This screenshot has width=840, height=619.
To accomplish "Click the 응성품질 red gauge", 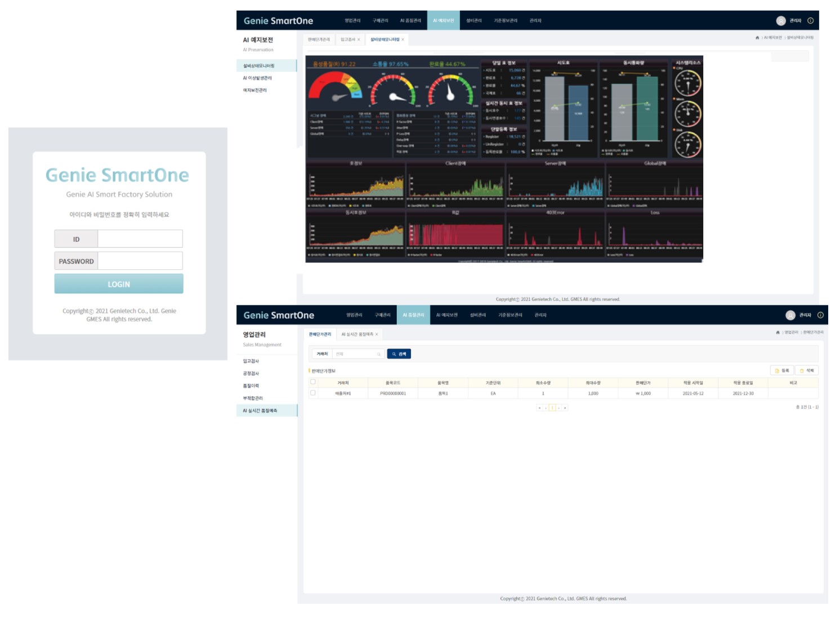I will (x=336, y=86).
